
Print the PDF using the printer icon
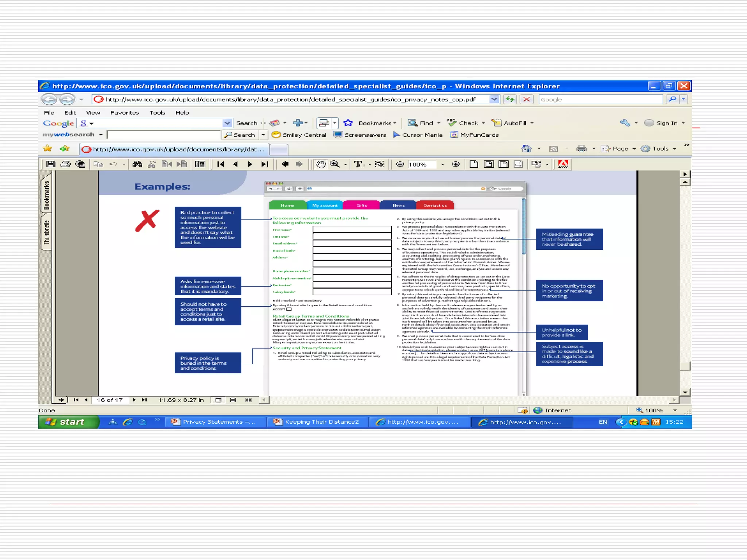[66, 164]
